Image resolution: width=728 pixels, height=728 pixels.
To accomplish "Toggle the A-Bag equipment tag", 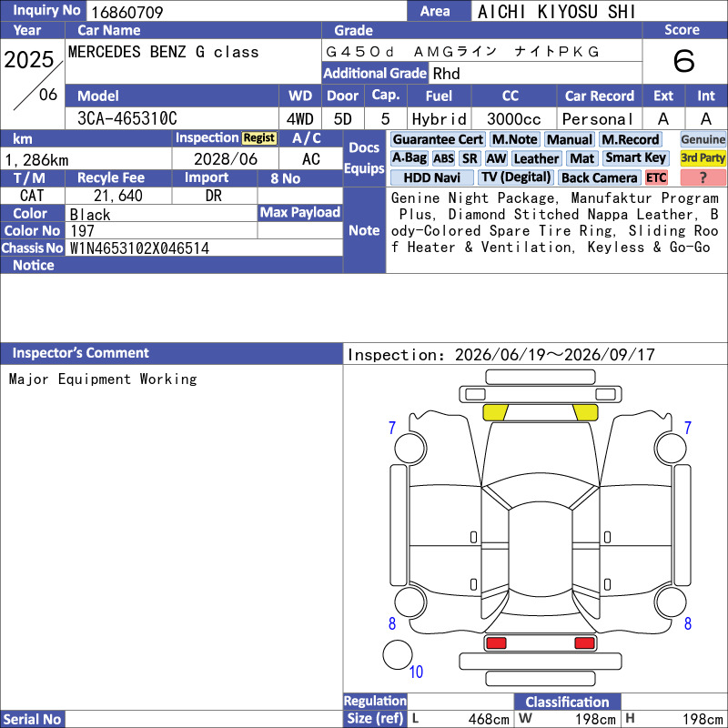I will 409,157.
